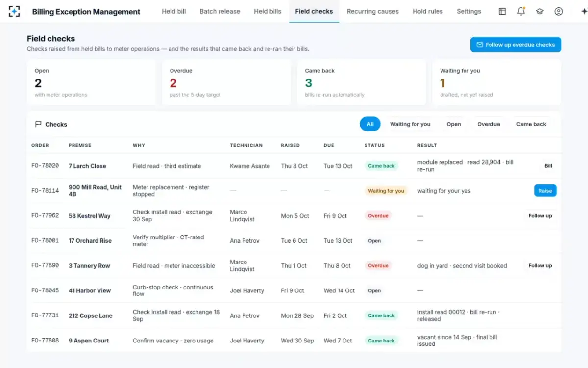Screen dimensions: 588x368
Task: Click Follow up for 3 Tannery Row
Action: 540,266
